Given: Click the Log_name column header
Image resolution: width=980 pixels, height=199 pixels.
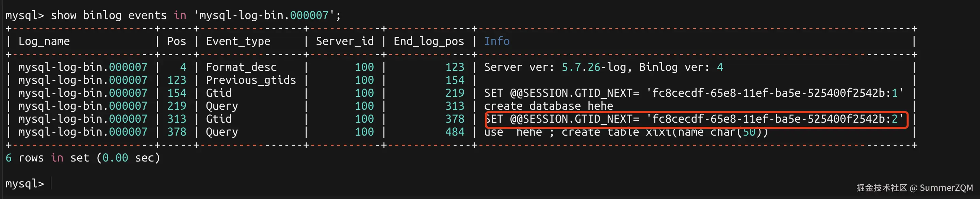Looking at the screenshot, I should coord(44,41).
